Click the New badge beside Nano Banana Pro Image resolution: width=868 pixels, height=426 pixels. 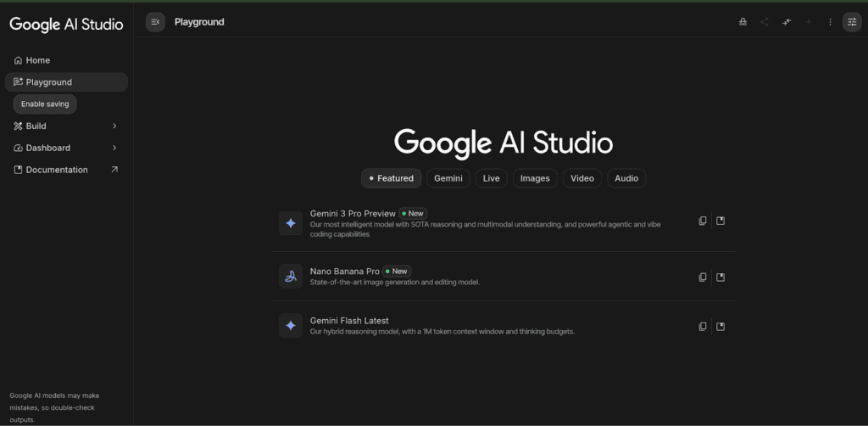397,272
